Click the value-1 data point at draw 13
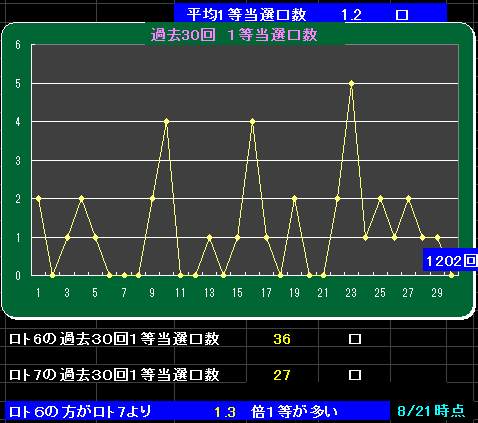This screenshot has width=478, height=423. pyautogui.click(x=209, y=237)
